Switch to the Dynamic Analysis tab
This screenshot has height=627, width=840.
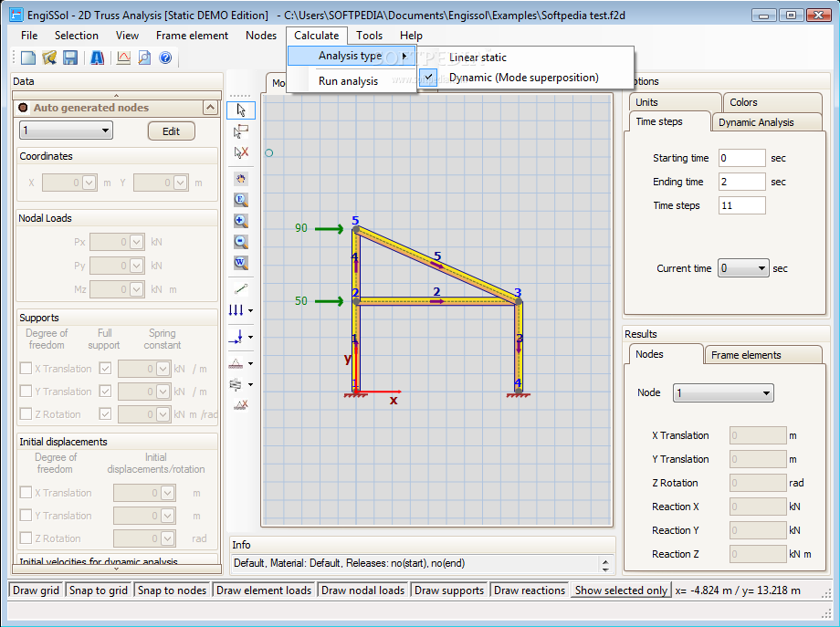tap(766, 122)
